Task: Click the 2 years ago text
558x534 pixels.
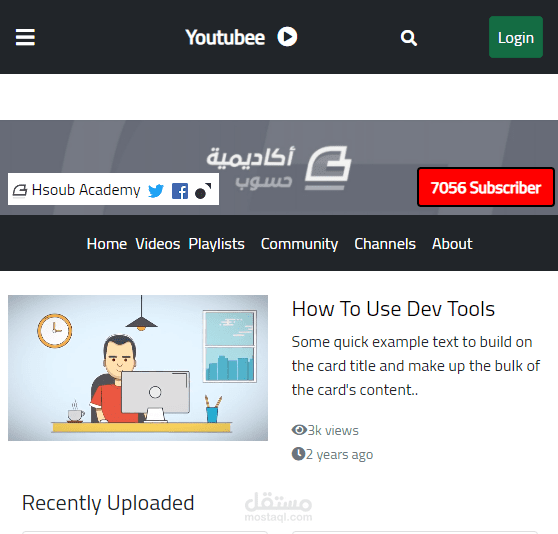Action: 339,455
